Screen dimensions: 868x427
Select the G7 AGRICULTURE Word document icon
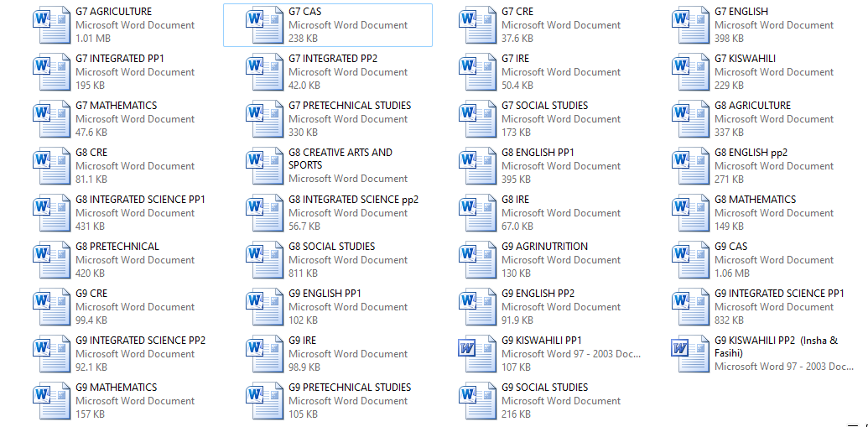(x=51, y=25)
